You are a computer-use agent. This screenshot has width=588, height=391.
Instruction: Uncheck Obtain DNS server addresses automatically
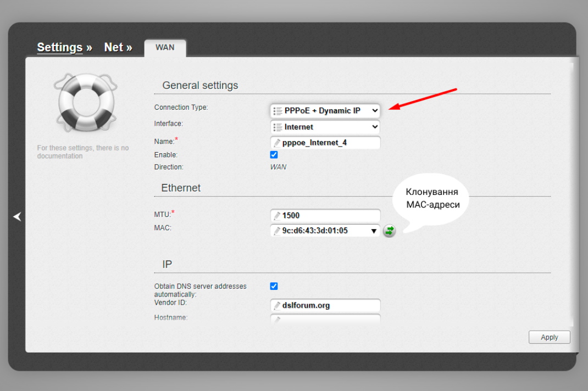pyautogui.click(x=274, y=286)
